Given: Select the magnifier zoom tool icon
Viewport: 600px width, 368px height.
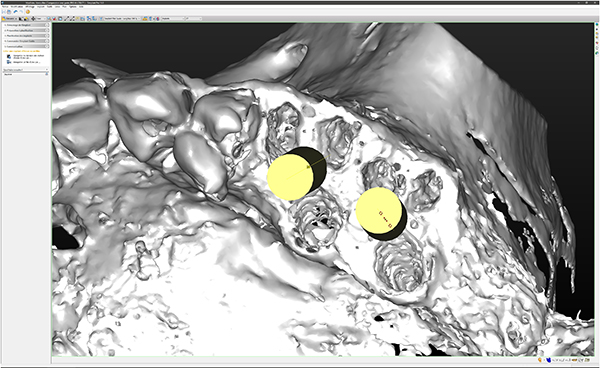Looking at the screenshot, I should click(x=49, y=18).
